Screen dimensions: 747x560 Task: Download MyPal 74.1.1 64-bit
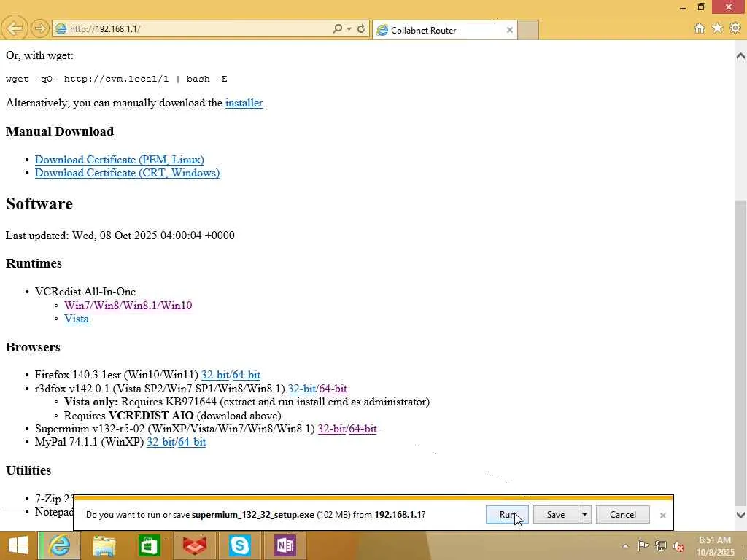[192, 442]
